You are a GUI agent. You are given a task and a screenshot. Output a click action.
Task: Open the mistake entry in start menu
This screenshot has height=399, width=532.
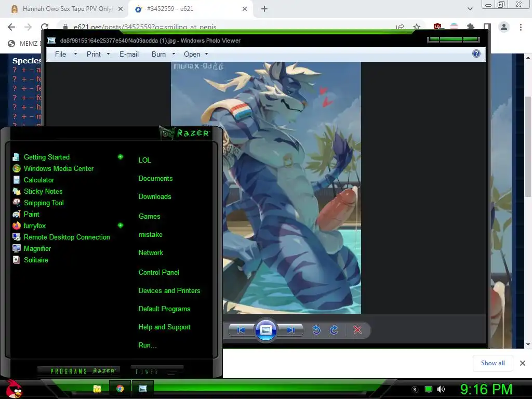(150, 234)
